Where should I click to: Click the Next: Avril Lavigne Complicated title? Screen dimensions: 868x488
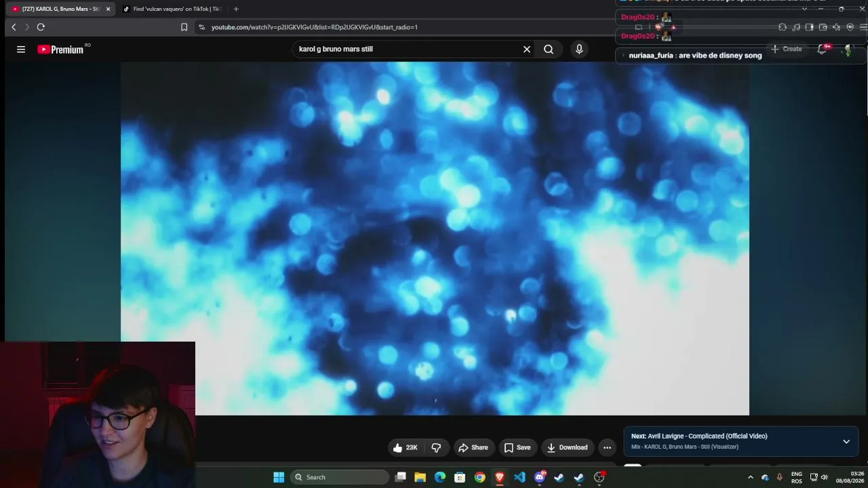point(699,436)
